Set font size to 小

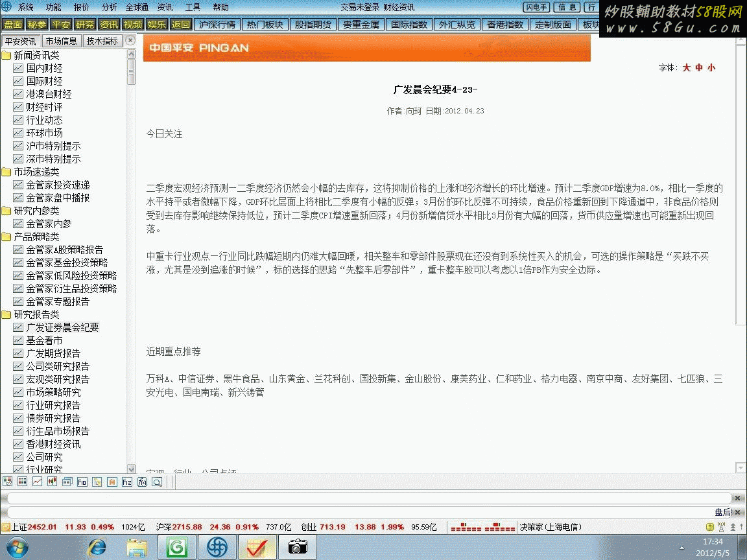pyautogui.click(x=711, y=67)
